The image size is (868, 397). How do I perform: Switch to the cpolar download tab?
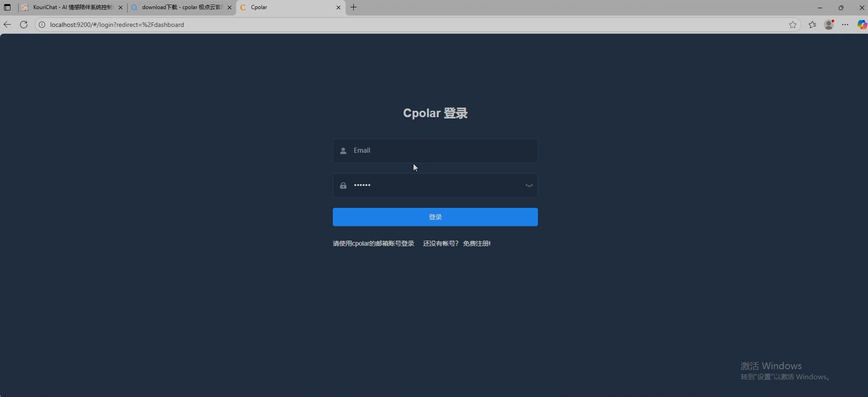180,7
